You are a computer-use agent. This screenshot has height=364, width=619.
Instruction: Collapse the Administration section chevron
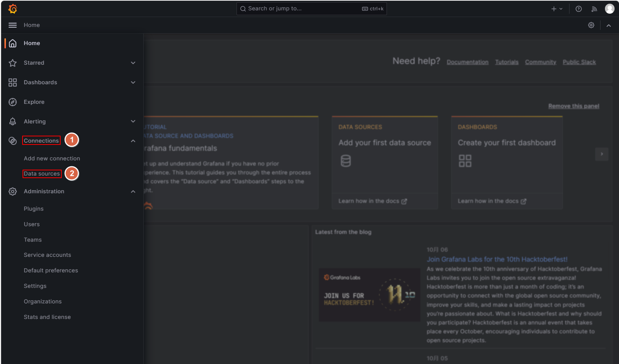click(133, 191)
